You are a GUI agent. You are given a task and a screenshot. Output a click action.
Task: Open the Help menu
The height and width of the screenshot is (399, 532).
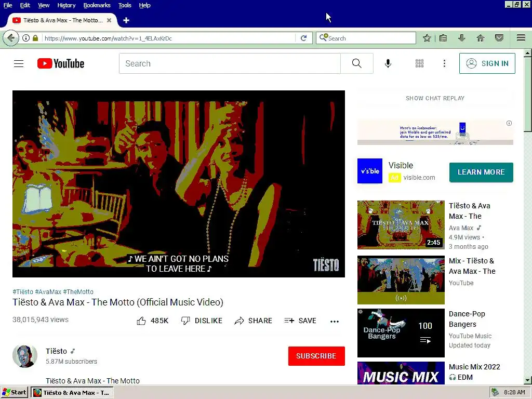[x=145, y=5]
